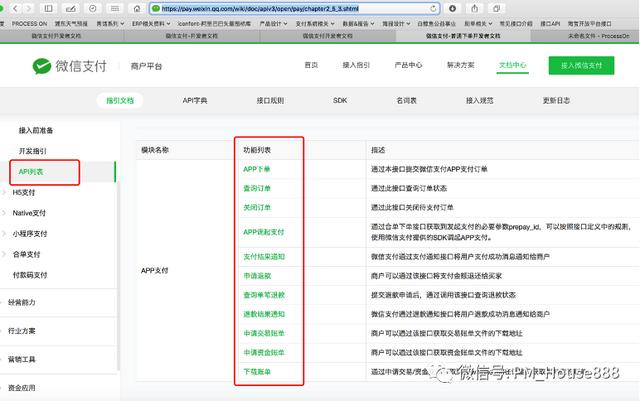Viewport: 640px width, 401px height.
Task: Select the 更新日志 sub-tab
Action: 556,100
